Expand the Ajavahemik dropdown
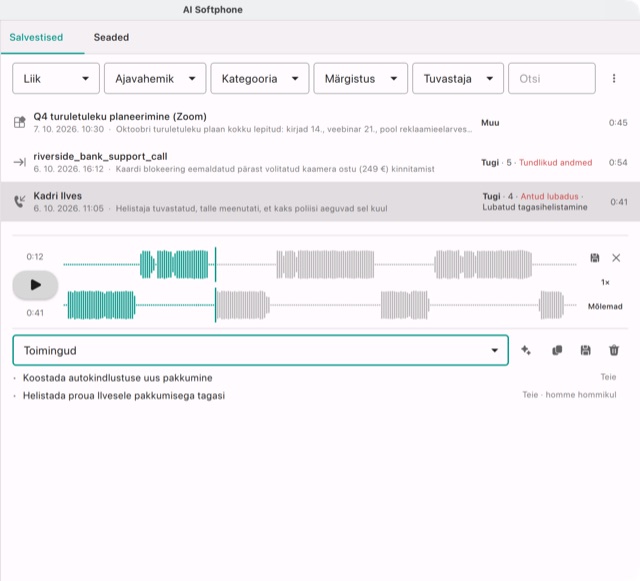The height and width of the screenshot is (581, 640). pos(155,78)
